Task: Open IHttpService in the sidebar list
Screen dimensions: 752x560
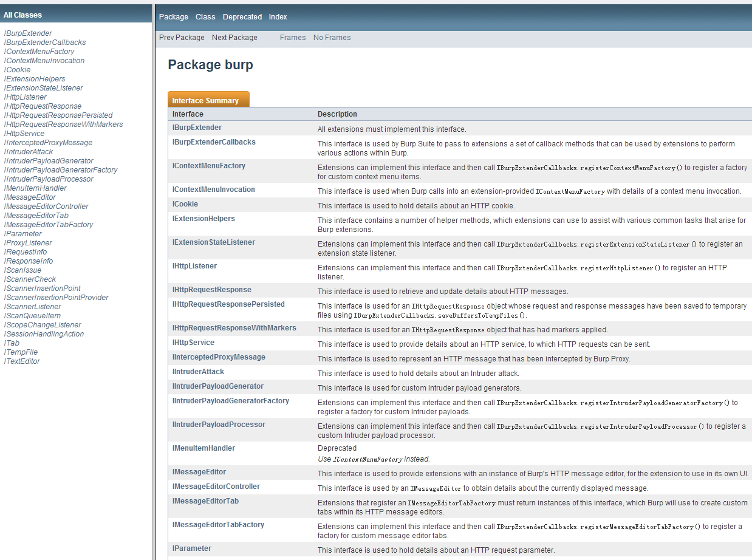Action: tap(24, 134)
